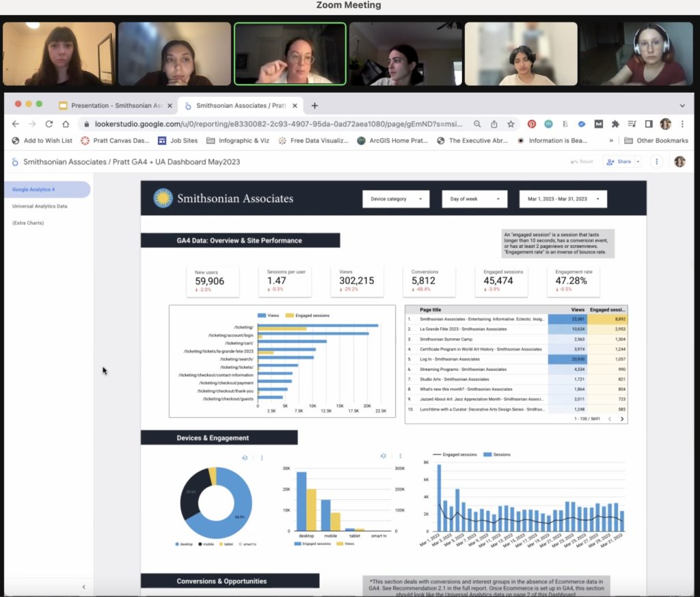Click the zoom magnifier icon in address bar
This screenshot has height=597, width=700.
(x=477, y=124)
